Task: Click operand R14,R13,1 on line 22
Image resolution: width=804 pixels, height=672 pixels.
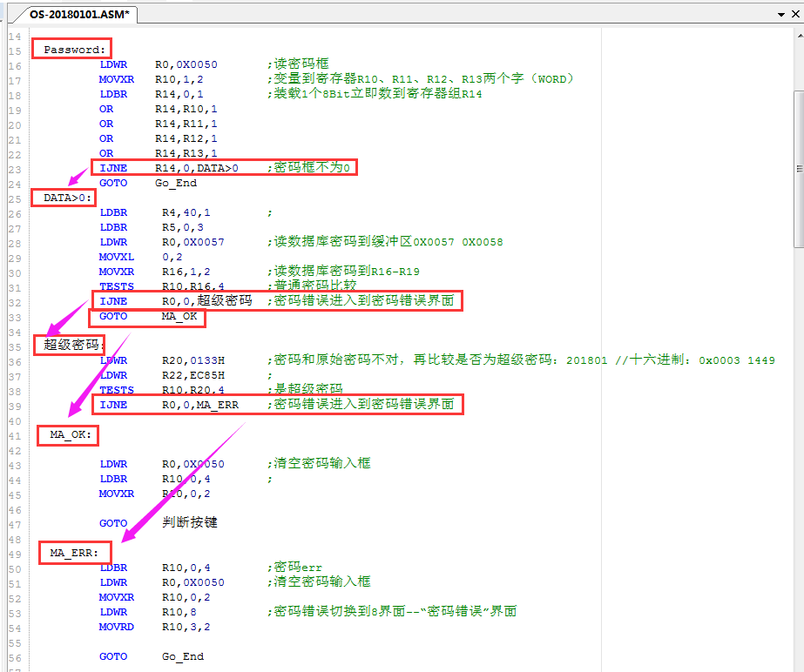Action: [186, 154]
